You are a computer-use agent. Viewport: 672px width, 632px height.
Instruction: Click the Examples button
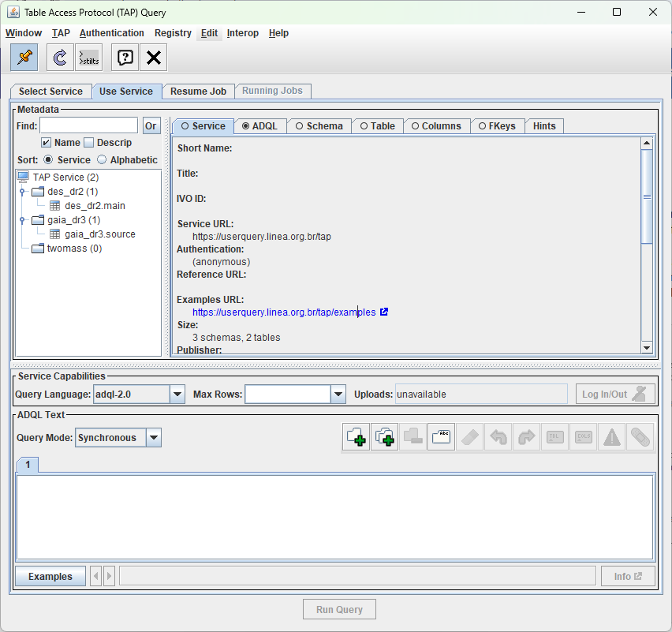(x=49, y=576)
